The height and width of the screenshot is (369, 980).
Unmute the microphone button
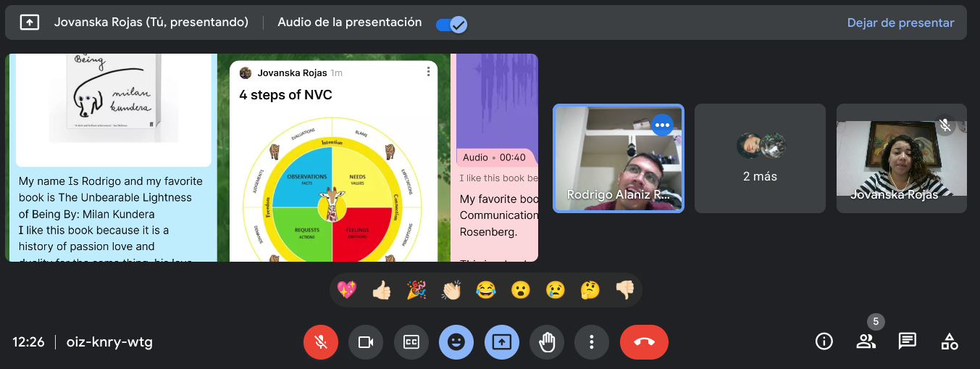[x=321, y=342]
